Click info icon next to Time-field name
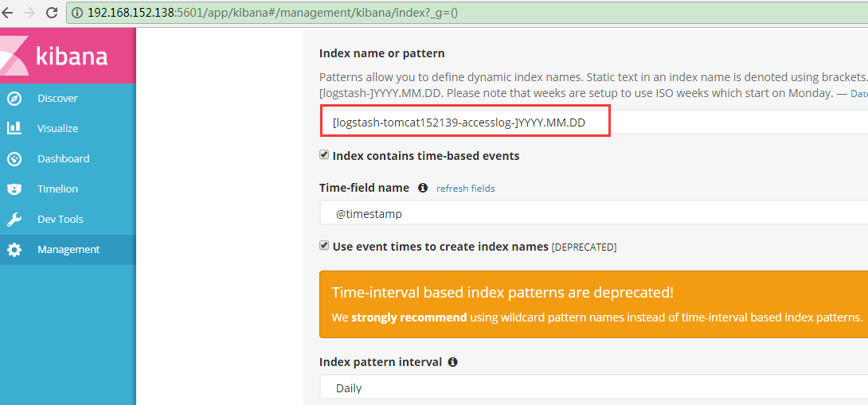Image resolution: width=868 pixels, height=405 pixels. (x=423, y=188)
